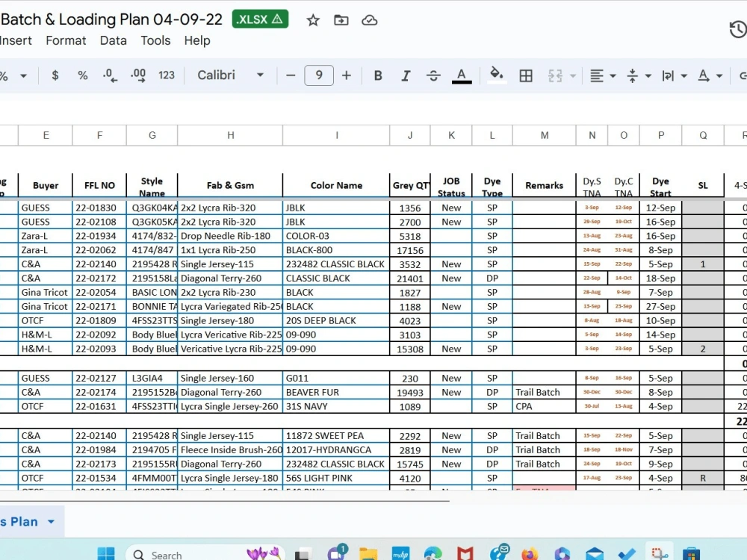
Task: Select the CPA remarks cell
Action: pos(544,406)
